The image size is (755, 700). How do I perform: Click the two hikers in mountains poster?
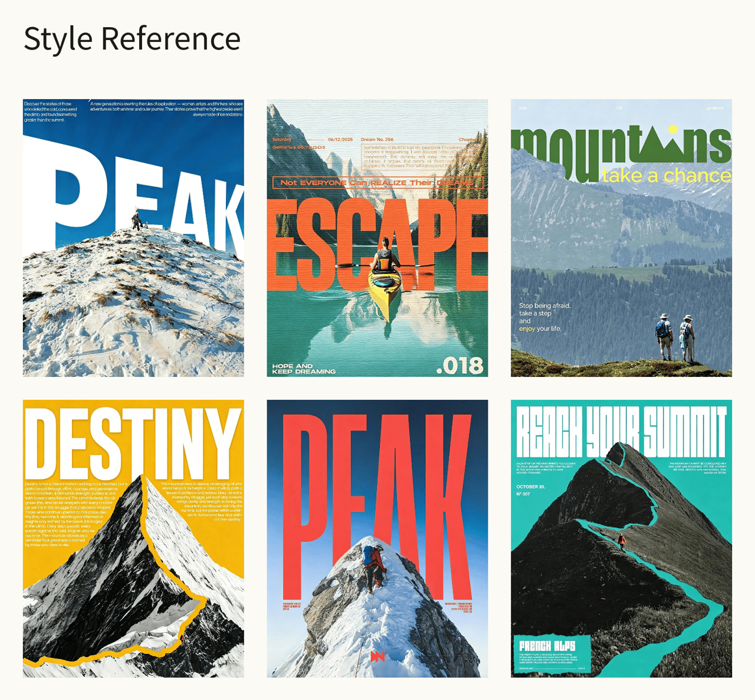coord(676,337)
